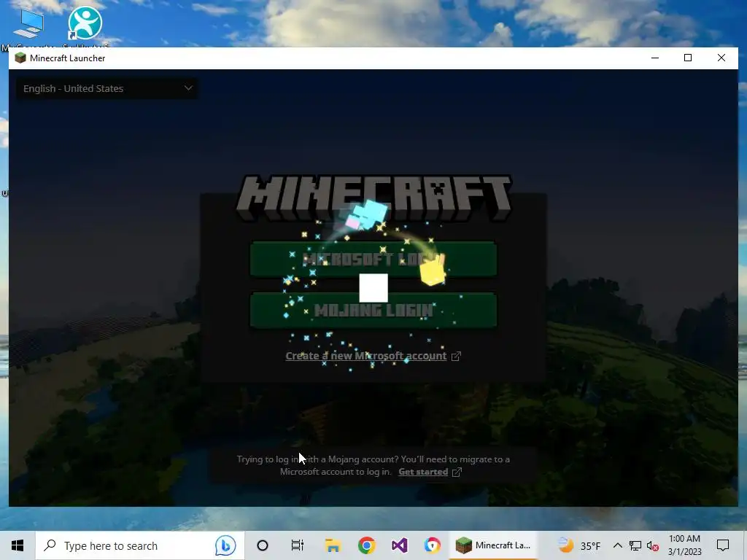Show hidden system tray icons
747x560 pixels.
coord(617,545)
